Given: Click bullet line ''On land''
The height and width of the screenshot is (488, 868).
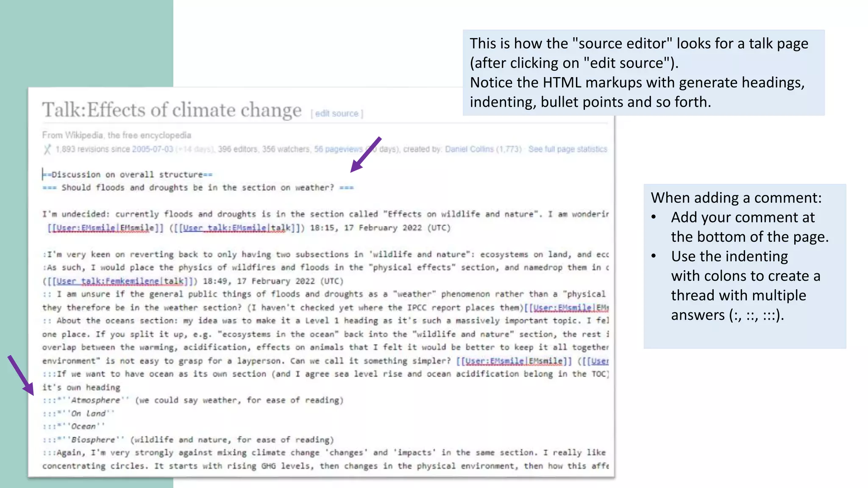Looking at the screenshot, I should [x=78, y=414].
